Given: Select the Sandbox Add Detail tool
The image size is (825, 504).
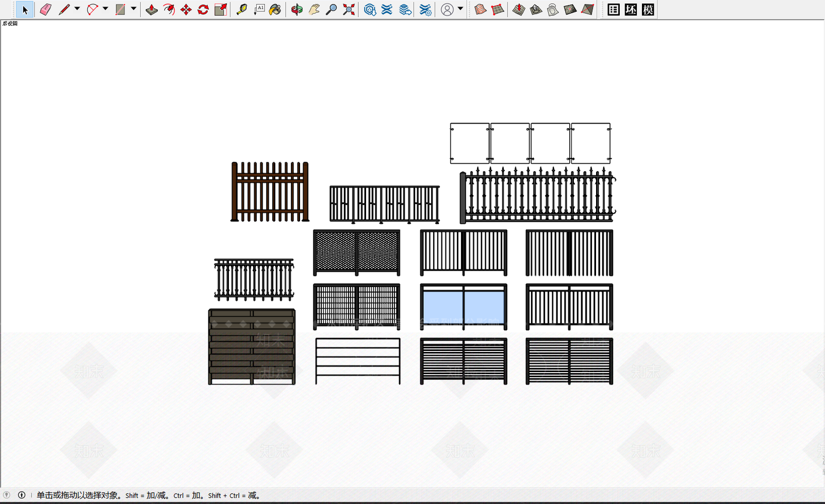Looking at the screenshot, I should click(x=570, y=9).
